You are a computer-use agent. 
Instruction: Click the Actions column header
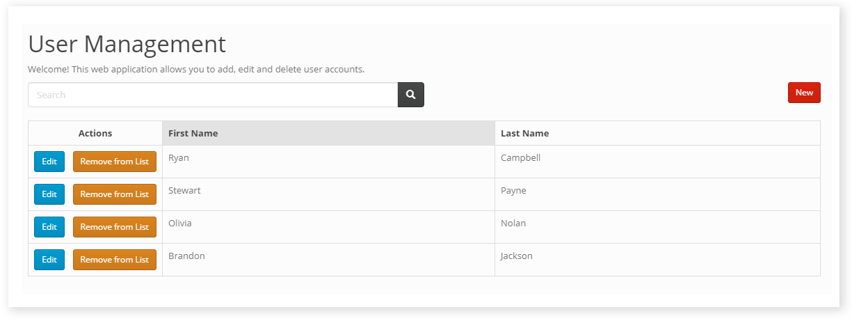tap(95, 133)
